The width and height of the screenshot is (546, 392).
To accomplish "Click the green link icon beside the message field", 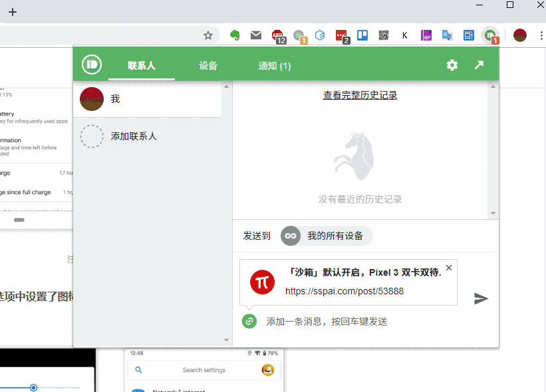I will tap(249, 321).
